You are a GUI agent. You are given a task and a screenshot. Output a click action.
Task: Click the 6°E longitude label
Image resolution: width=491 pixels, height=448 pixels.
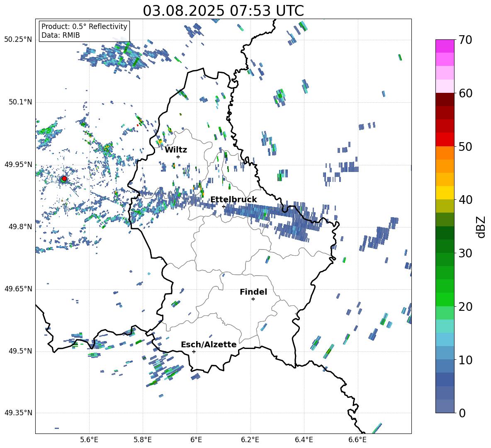tap(196, 440)
